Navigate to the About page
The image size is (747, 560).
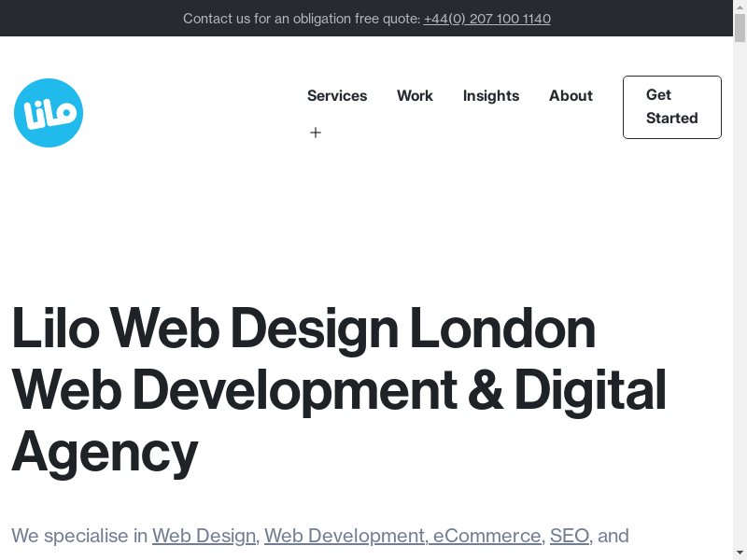click(x=571, y=96)
